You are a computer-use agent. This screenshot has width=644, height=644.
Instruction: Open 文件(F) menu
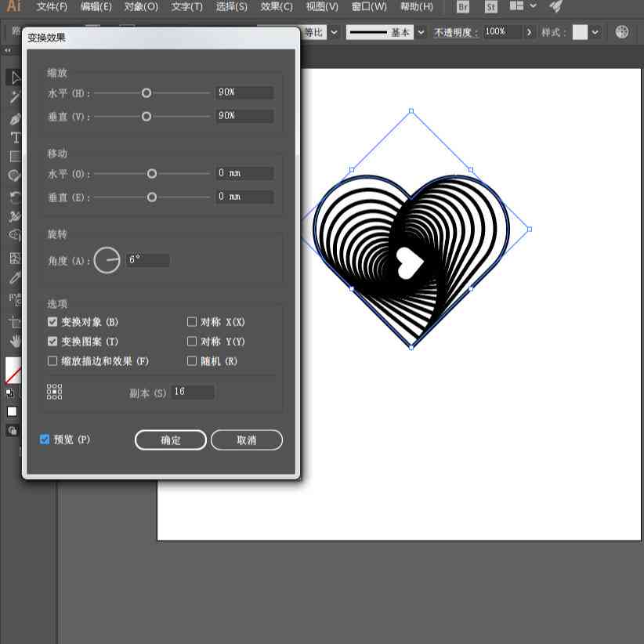point(52,6)
